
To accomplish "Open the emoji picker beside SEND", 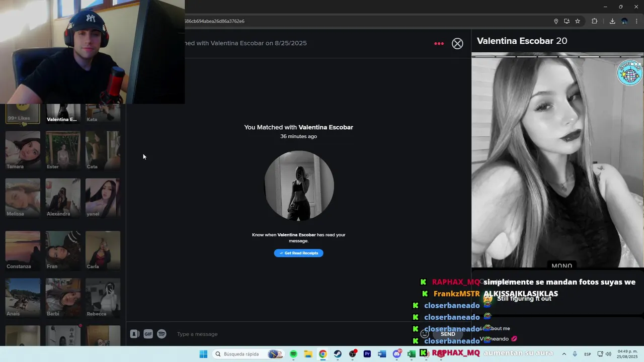I will click(425, 334).
